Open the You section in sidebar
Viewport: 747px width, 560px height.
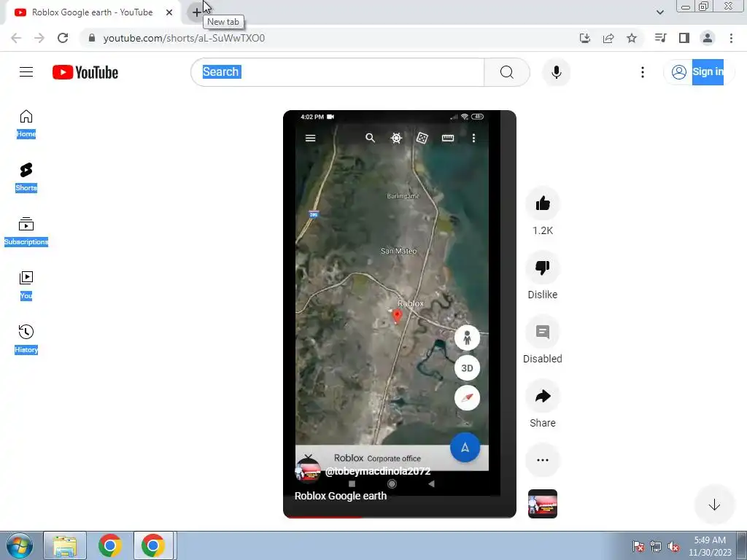(26, 285)
